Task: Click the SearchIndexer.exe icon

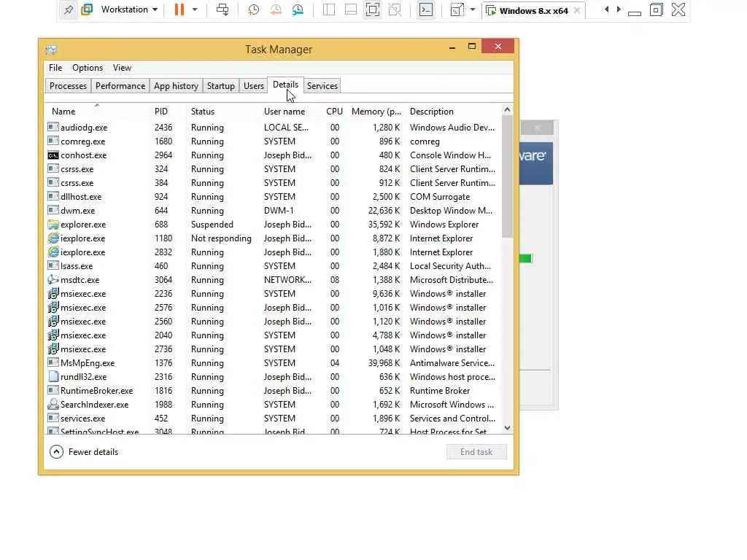Action: click(53, 404)
